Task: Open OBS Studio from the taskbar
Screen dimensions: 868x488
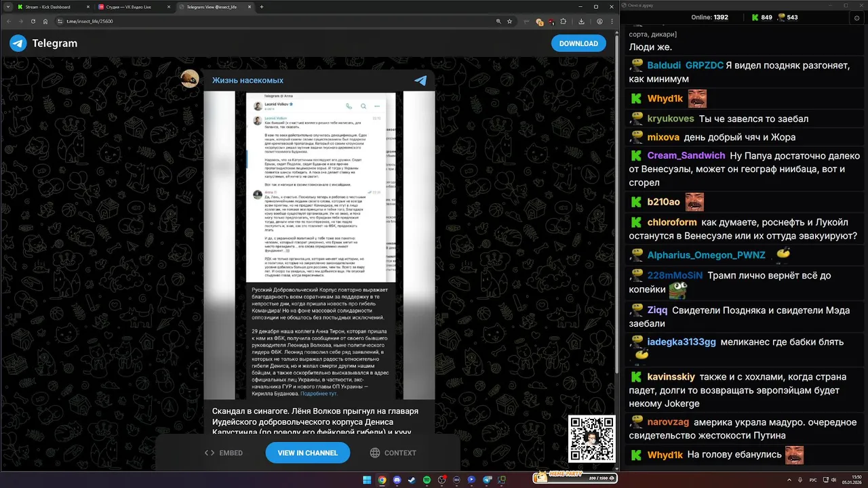Action: click(x=441, y=480)
